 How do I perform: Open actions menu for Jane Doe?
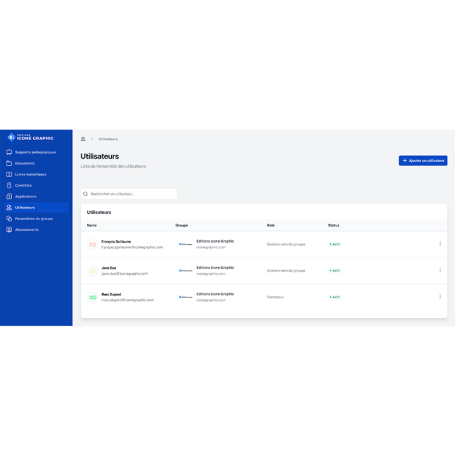click(440, 270)
